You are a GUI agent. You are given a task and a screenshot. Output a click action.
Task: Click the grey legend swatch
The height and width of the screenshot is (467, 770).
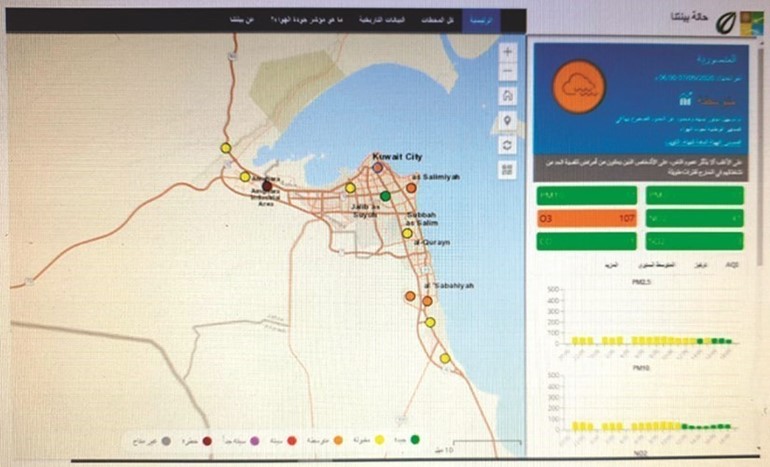pyautogui.click(x=166, y=441)
